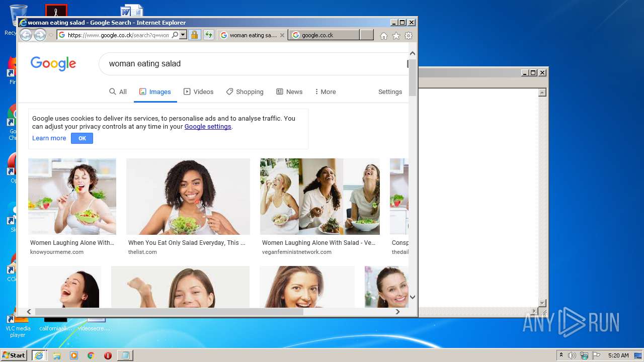Switch to the google.co.ck tab
644x362 pixels.
[324, 35]
